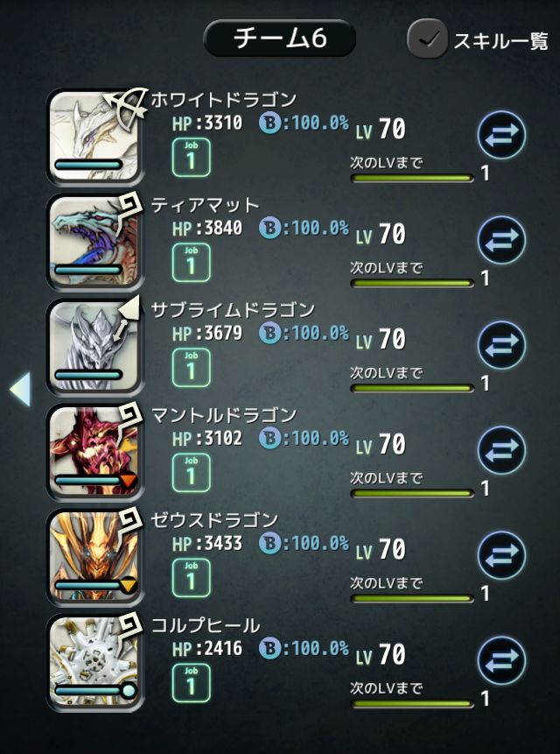This screenshot has width=560, height=754.
Task: Go to previous team with left arrow
Action: pyautogui.click(x=20, y=389)
